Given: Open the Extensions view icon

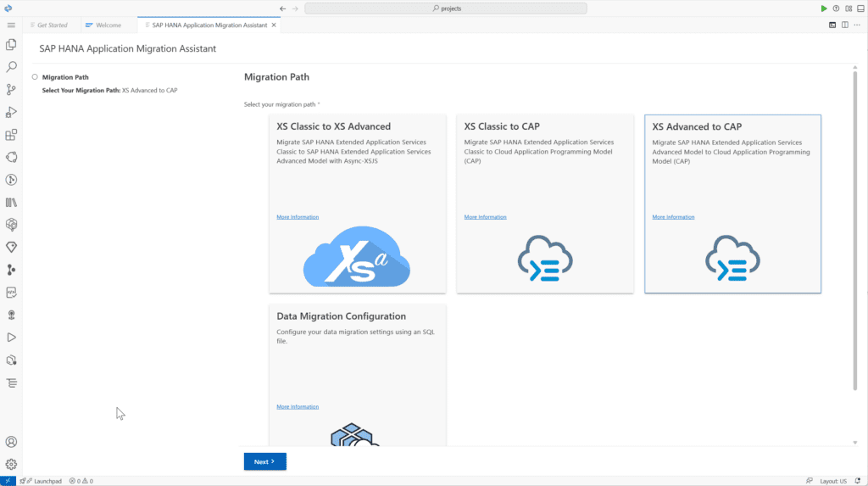Looking at the screenshot, I should pos(11,134).
